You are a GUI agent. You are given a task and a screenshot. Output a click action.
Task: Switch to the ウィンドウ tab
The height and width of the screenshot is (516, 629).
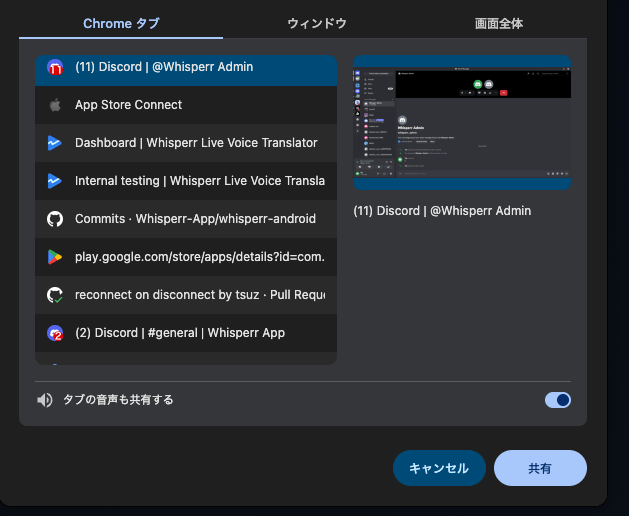tap(317, 23)
